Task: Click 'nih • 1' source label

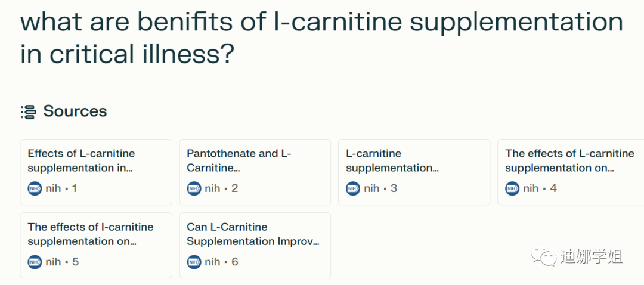Action: pyautogui.click(x=61, y=188)
